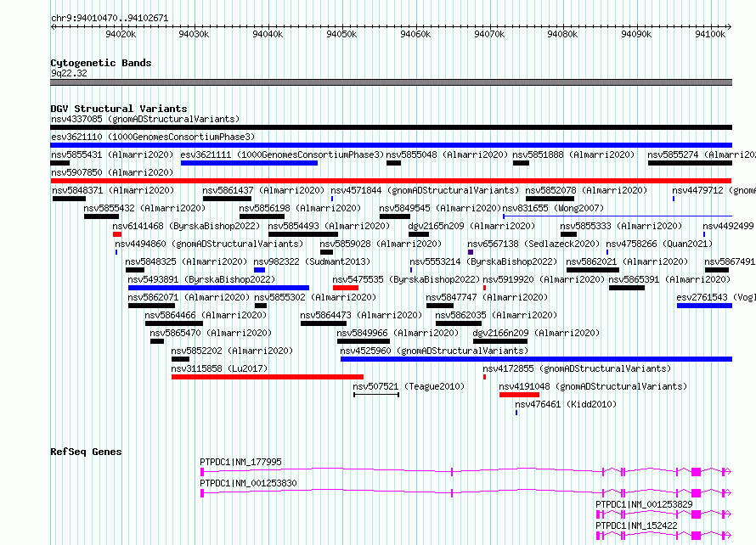Open the nsv5865391 (Almarri2020) label
The width and height of the screenshot is (756, 545).
click(x=669, y=279)
